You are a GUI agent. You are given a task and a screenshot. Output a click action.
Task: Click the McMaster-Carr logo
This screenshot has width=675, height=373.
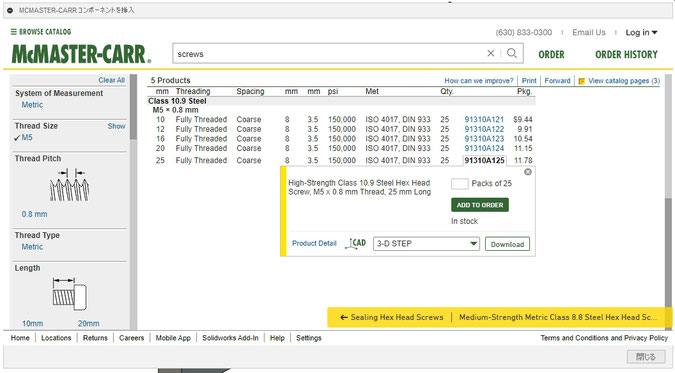pyautogui.click(x=81, y=54)
